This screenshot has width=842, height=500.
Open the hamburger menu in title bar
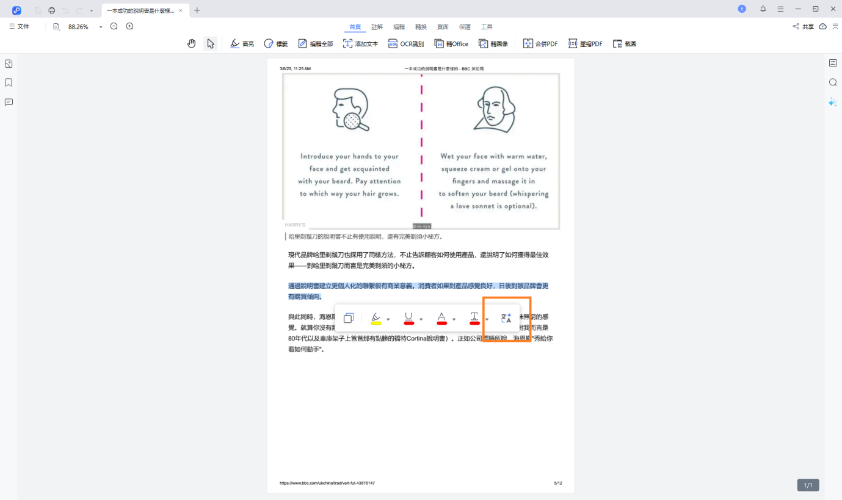tap(780, 9)
